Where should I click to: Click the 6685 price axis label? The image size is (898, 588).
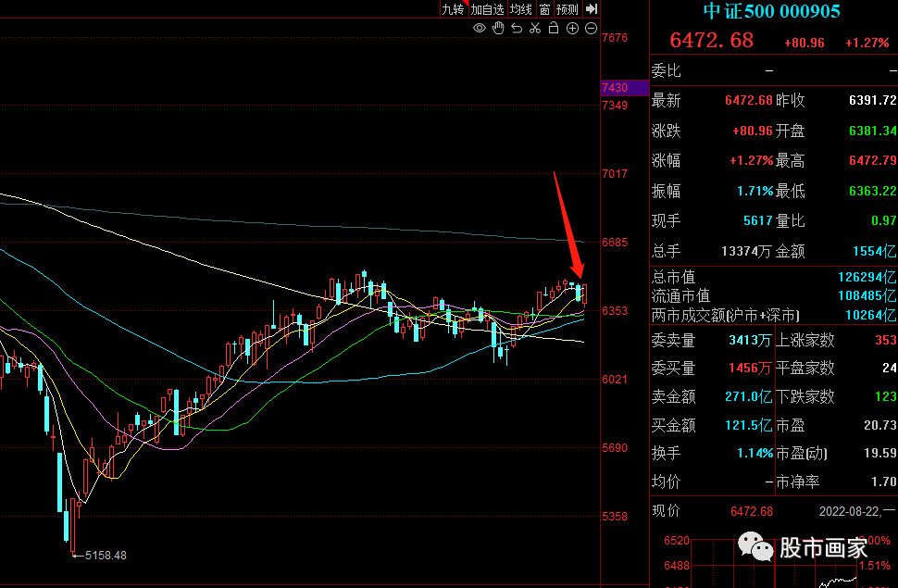[615, 243]
